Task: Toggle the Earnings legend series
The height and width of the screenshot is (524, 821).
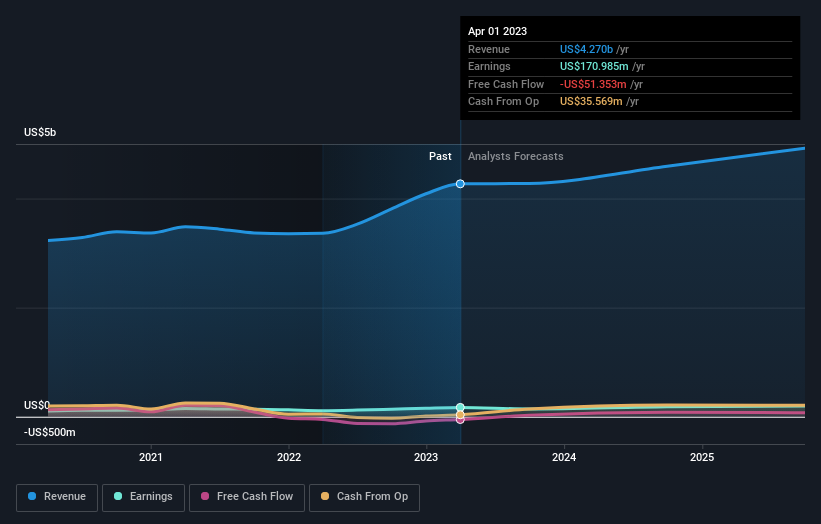Action: (x=143, y=497)
